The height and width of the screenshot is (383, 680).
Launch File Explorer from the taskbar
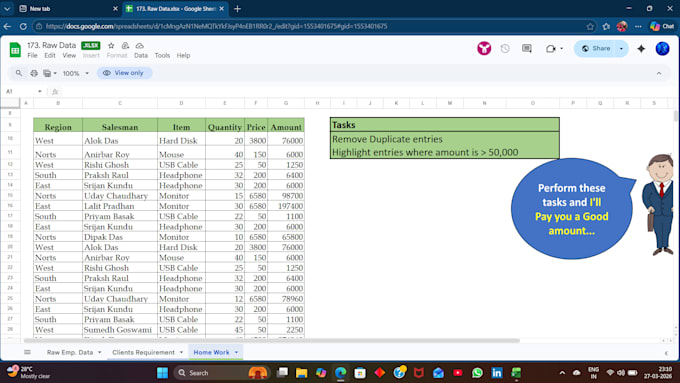point(301,373)
